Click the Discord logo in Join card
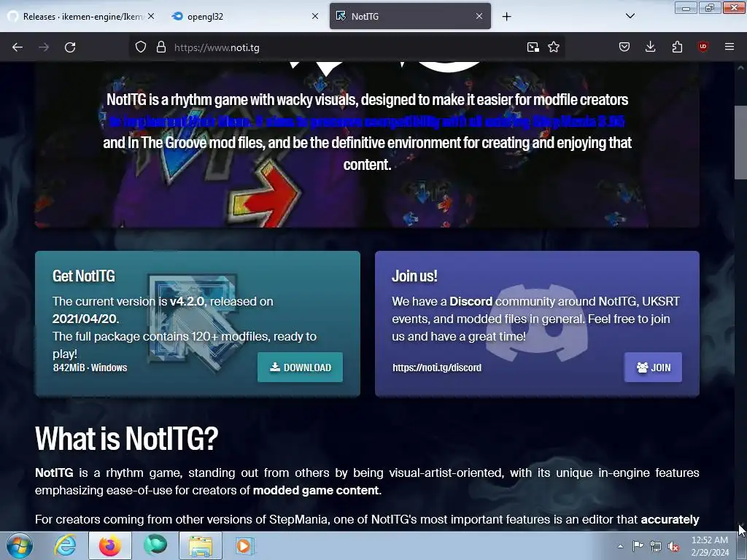Image resolution: width=747 pixels, height=560 pixels. tap(537, 322)
